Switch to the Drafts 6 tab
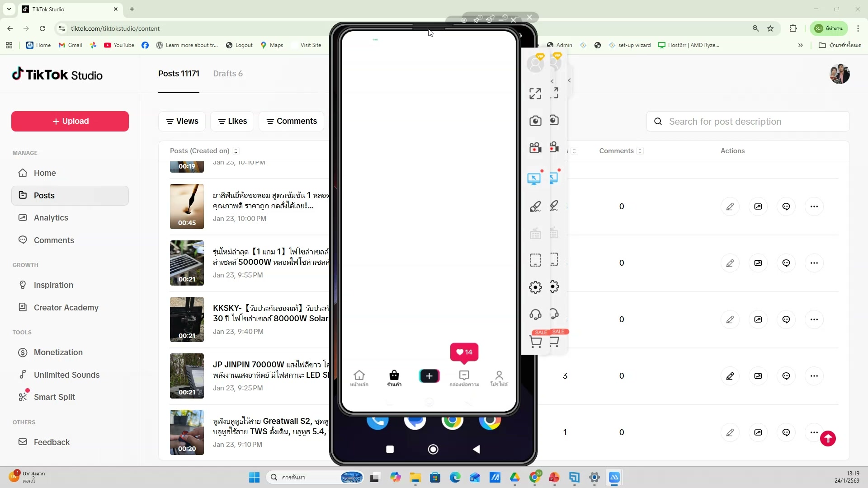Image resolution: width=868 pixels, height=488 pixels. (228, 74)
